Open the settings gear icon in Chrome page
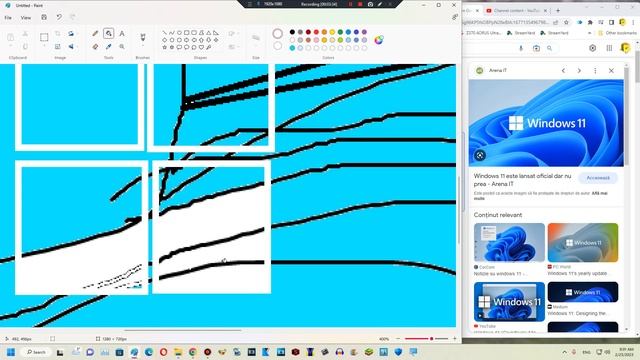Image resolution: width=640 pixels, height=360 pixels. pyautogui.click(x=592, y=48)
